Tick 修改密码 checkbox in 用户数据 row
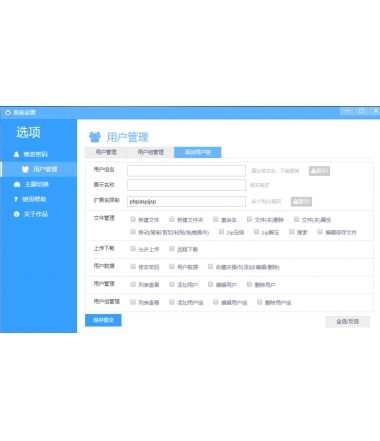 (x=133, y=266)
